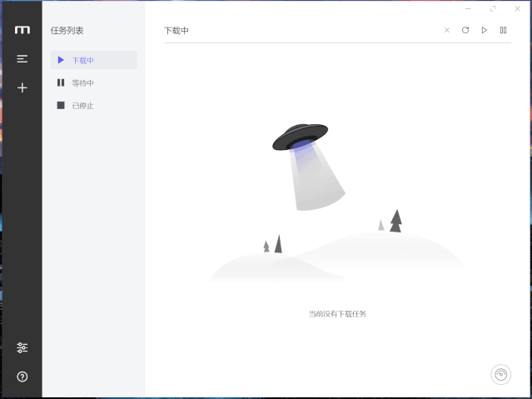The width and height of the screenshot is (532, 399).
Task: Click the 任务列表 heading text
Action: pyautogui.click(x=67, y=31)
